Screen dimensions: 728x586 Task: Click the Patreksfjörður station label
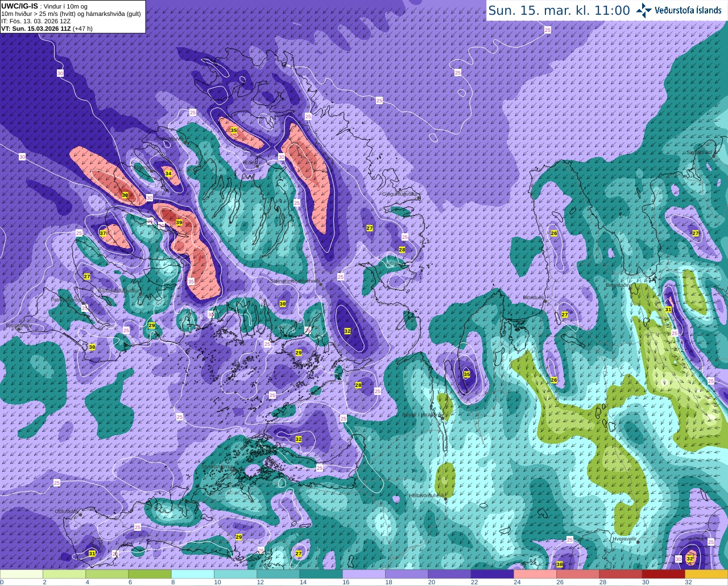67,299
